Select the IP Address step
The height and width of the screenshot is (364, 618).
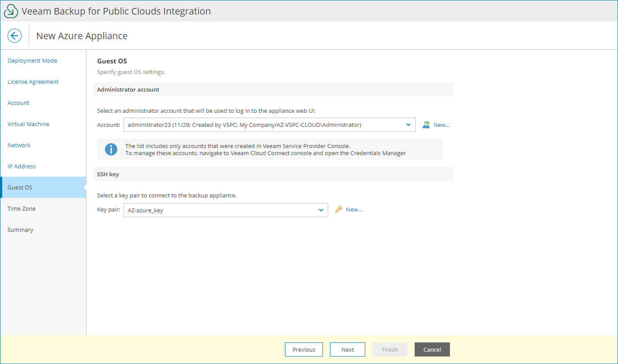pos(22,166)
